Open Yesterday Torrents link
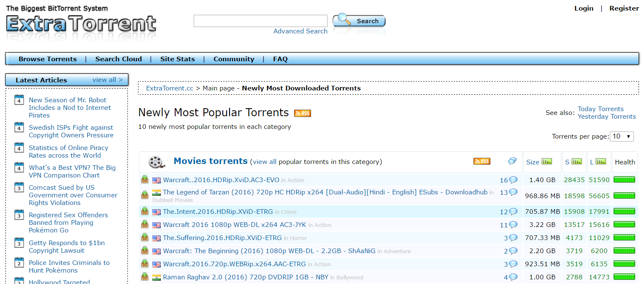 point(607,117)
